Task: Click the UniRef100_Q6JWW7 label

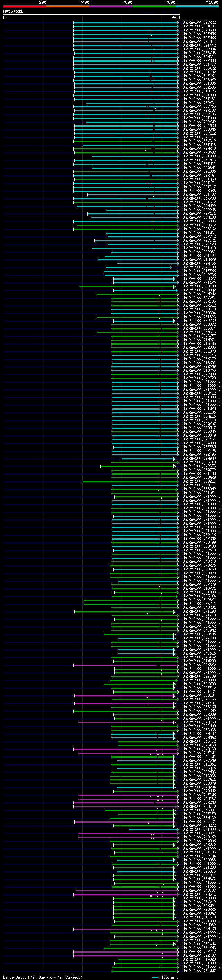Action: click(199, 971)
